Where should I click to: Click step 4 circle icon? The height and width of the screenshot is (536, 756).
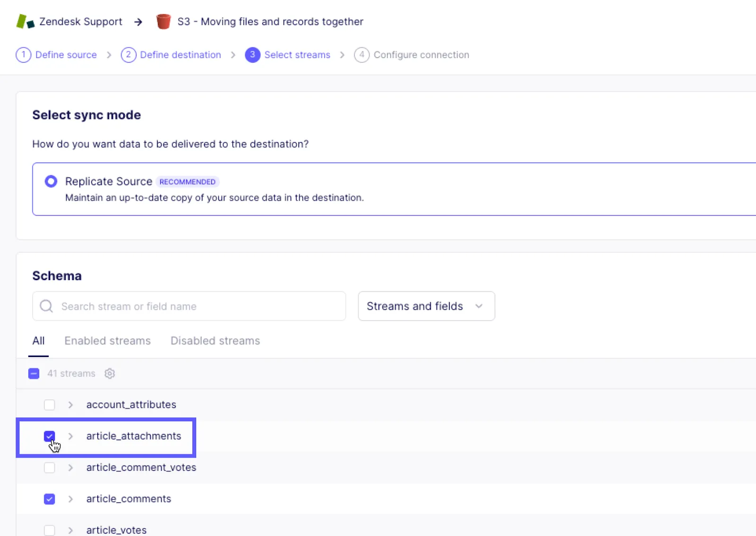pos(362,55)
